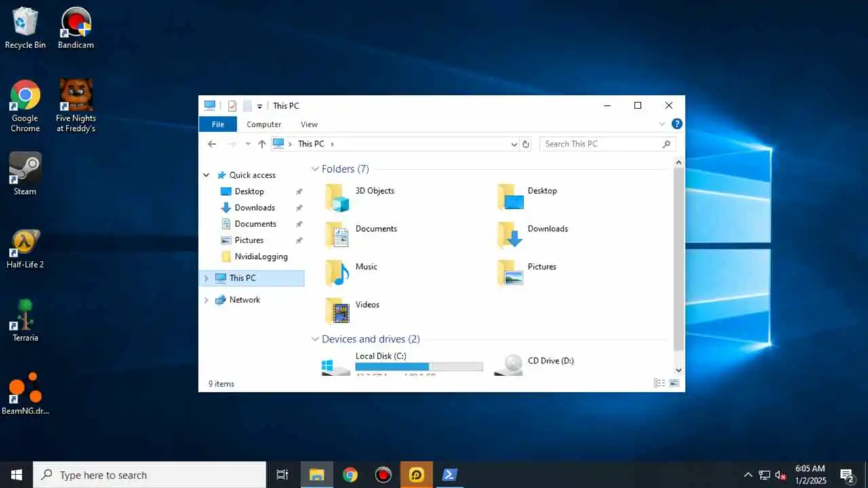868x488 pixels.
Task: Open Task View from taskbar
Action: [x=283, y=475]
